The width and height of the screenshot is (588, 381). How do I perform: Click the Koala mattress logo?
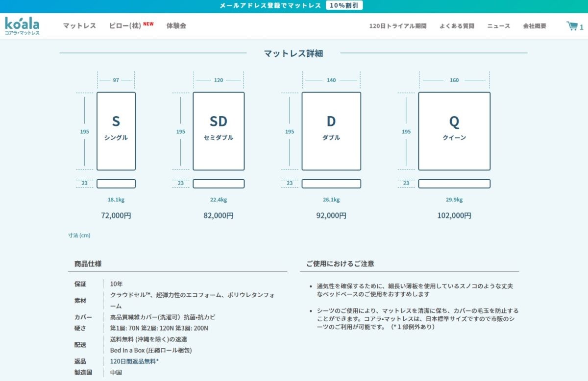pos(22,26)
